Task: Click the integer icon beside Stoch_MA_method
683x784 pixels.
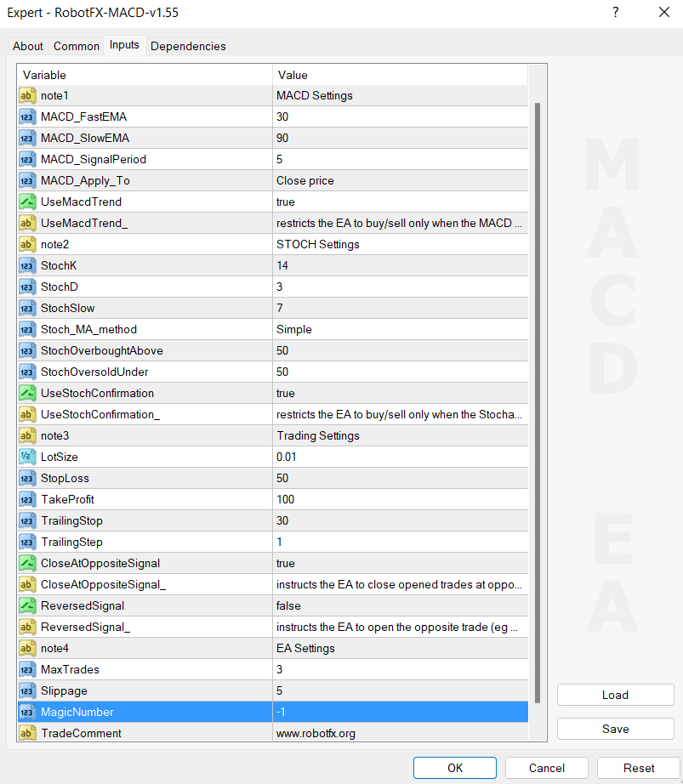Action: 27,329
